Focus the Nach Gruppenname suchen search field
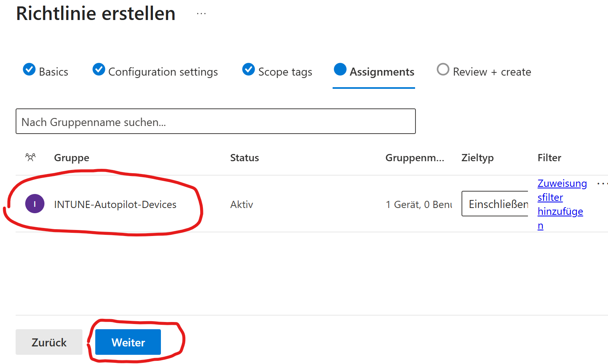Screen dimensions: 608x364 pos(215,122)
